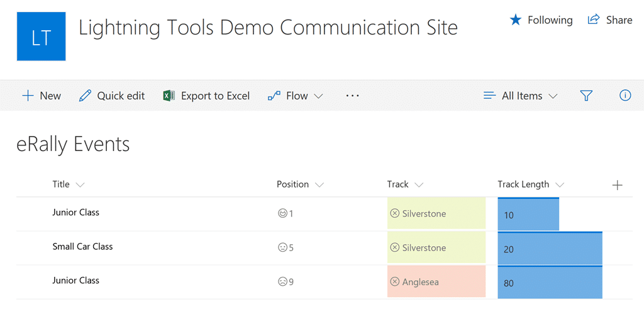This screenshot has width=644, height=316.
Task: Click the Flow menu label
Action: (x=297, y=96)
